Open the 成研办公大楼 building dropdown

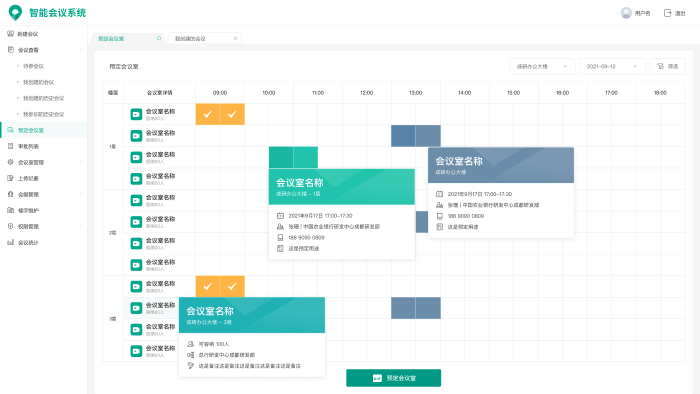542,66
